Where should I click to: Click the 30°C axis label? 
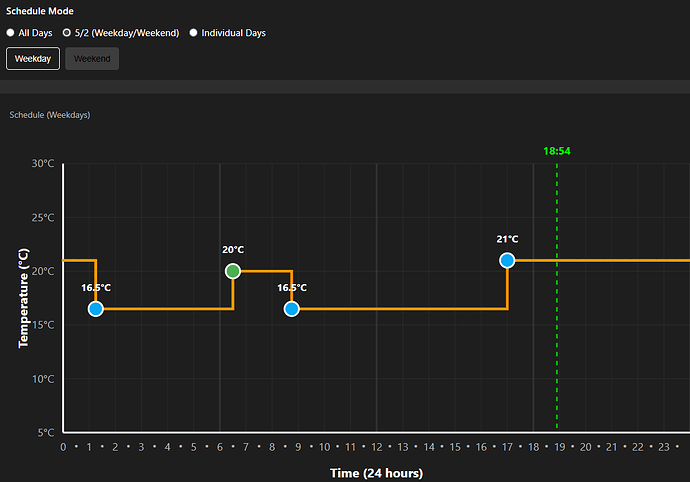43,163
